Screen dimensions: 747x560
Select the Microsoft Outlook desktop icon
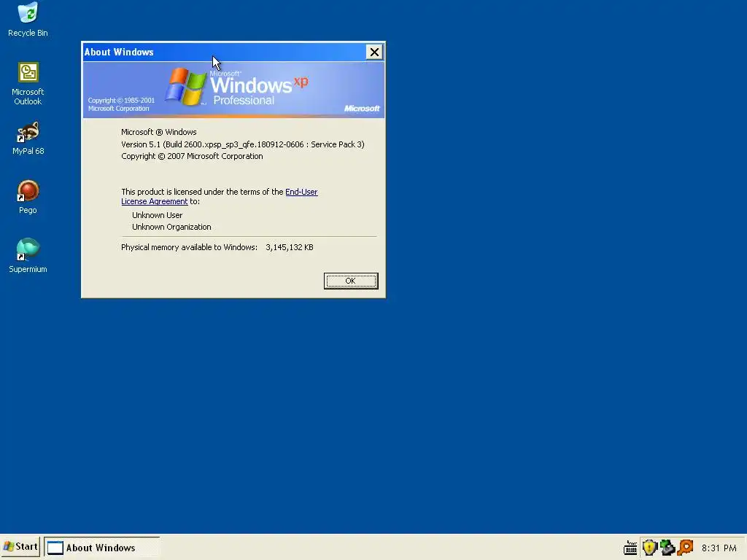pos(28,83)
